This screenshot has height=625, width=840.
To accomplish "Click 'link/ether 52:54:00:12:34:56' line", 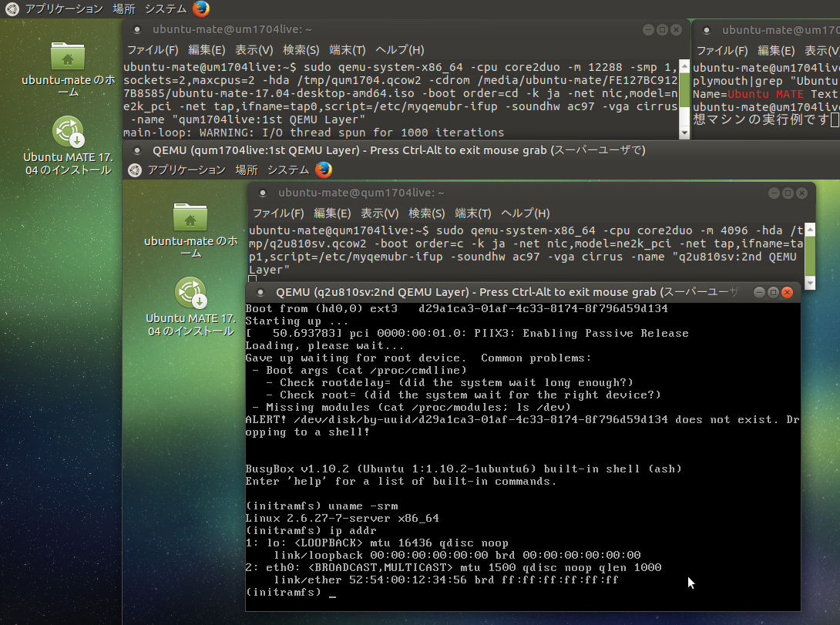I will click(x=445, y=580).
